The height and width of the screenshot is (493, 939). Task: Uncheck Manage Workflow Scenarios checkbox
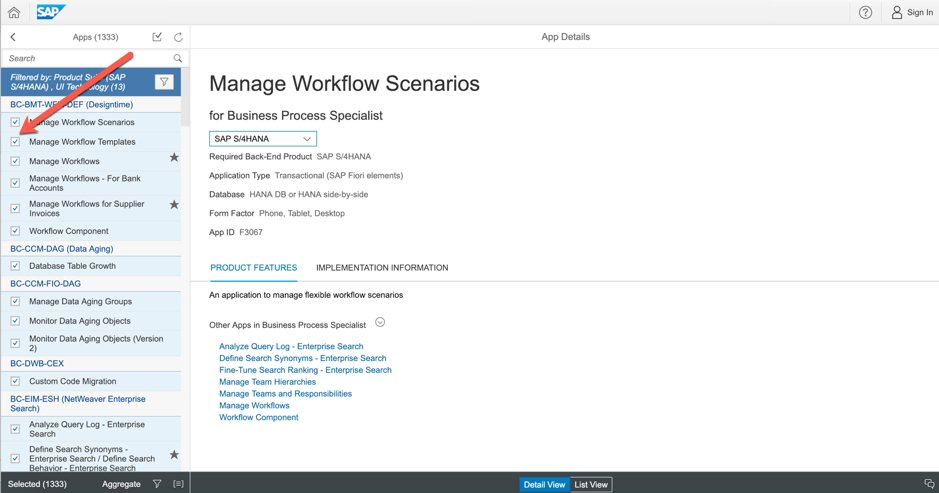[x=15, y=122]
